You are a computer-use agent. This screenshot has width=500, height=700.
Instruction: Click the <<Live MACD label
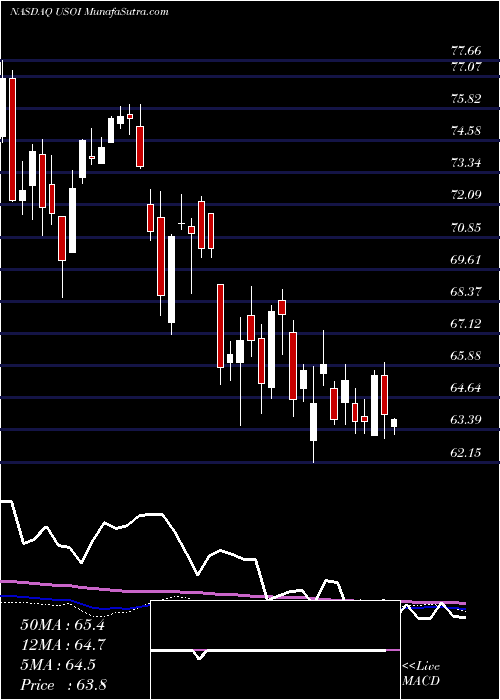[x=421, y=674]
